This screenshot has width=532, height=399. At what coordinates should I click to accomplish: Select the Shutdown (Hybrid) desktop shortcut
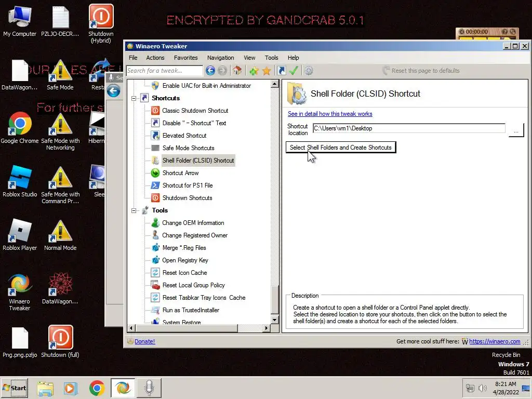[x=101, y=24]
